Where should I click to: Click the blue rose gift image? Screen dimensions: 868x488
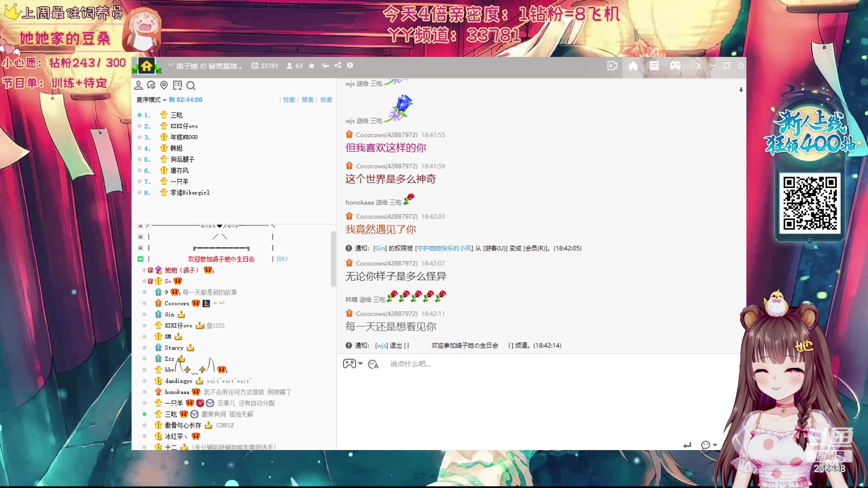(x=400, y=108)
